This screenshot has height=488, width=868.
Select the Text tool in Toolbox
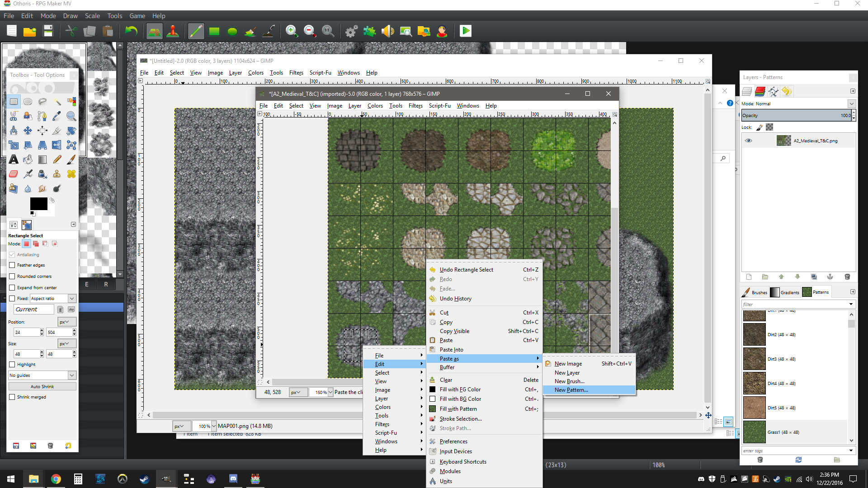(x=14, y=160)
